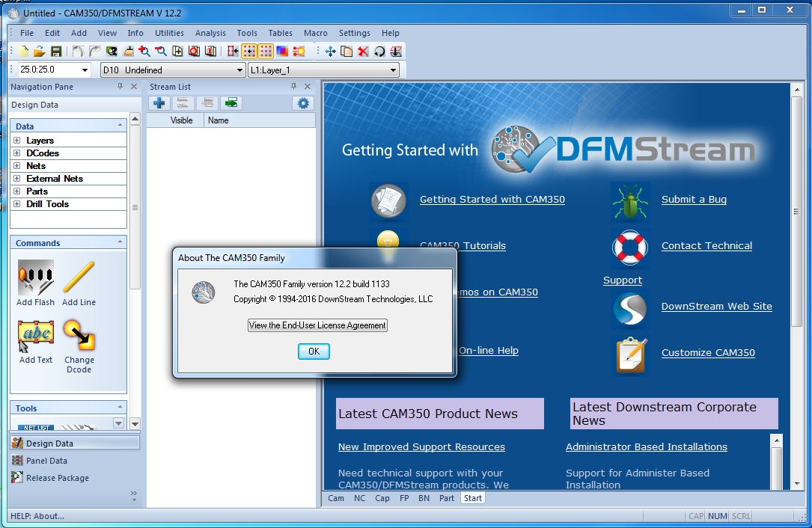Click the Undo arrow in the toolbar
Viewport: 812px width, 528px height.
[78, 52]
